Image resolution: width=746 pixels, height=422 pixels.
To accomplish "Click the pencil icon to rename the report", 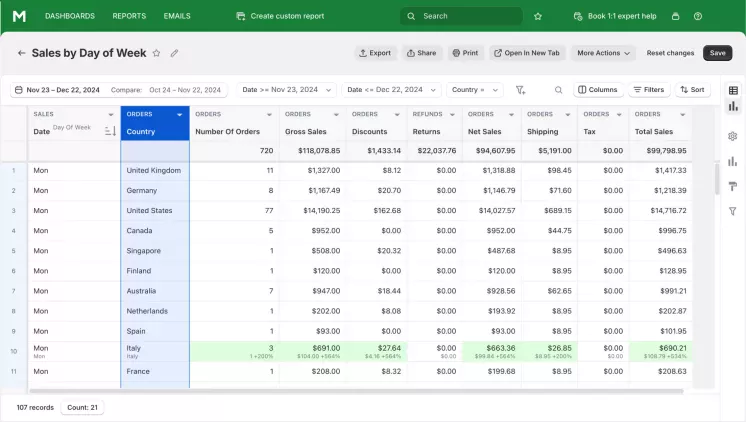I will [174, 53].
